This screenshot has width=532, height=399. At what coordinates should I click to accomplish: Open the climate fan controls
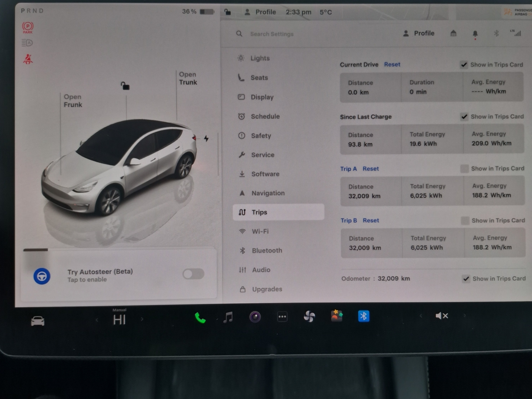pos(309,317)
